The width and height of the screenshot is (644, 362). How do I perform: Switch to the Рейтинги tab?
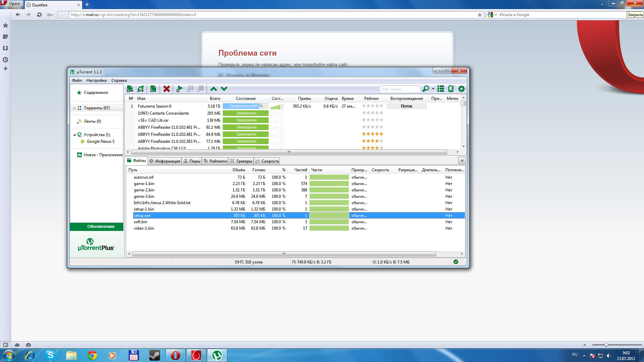(215, 161)
